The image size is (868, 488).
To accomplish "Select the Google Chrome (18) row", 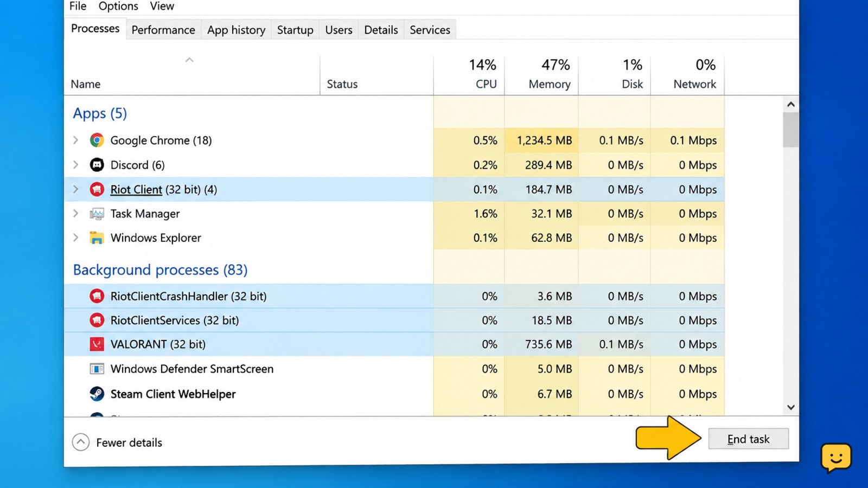I will pos(394,140).
